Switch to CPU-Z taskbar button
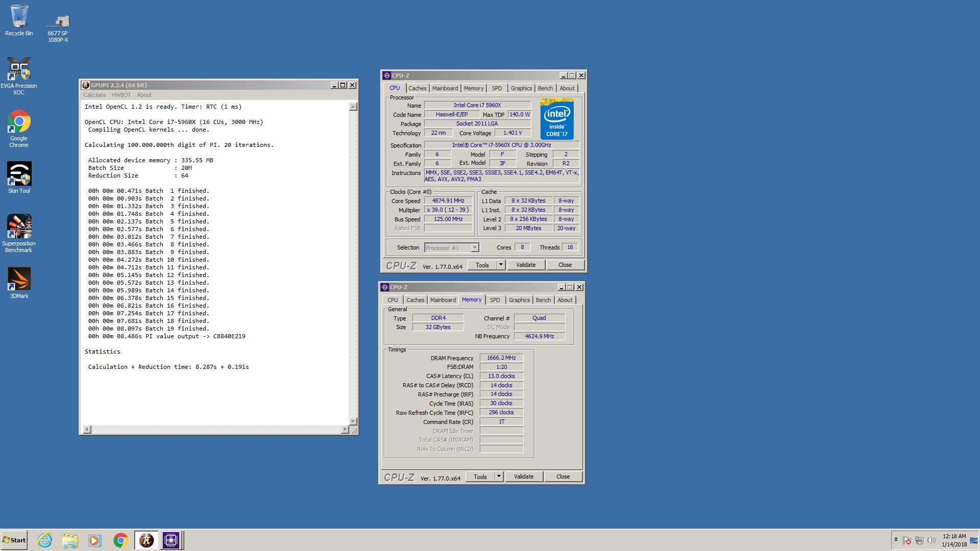Image resolution: width=980 pixels, height=551 pixels. [x=171, y=540]
